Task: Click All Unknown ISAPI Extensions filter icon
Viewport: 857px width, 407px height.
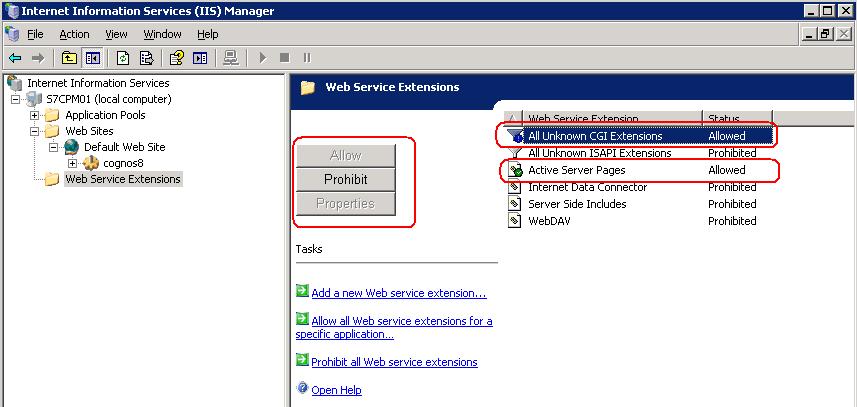Action: [515, 153]
